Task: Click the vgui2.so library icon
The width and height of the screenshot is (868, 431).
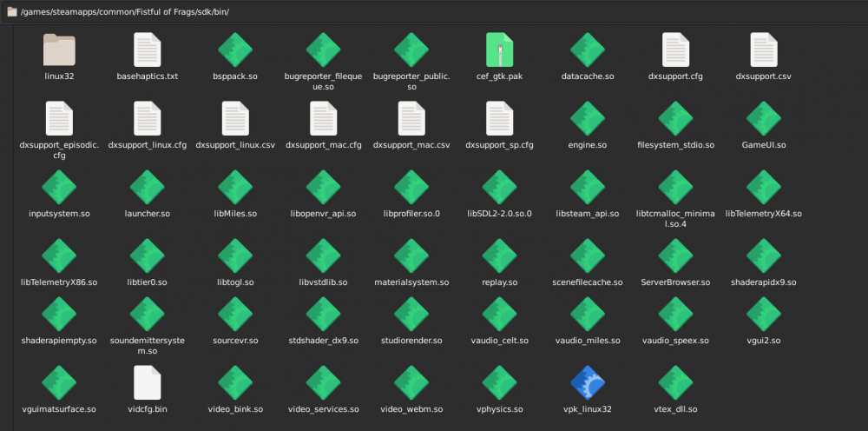Action: click(x=763, y=314)
